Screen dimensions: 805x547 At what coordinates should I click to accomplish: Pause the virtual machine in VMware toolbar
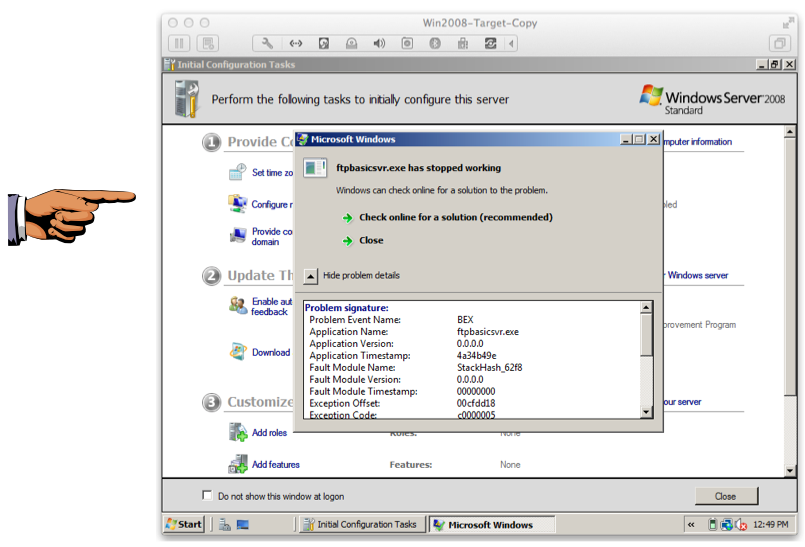point(179,43)
